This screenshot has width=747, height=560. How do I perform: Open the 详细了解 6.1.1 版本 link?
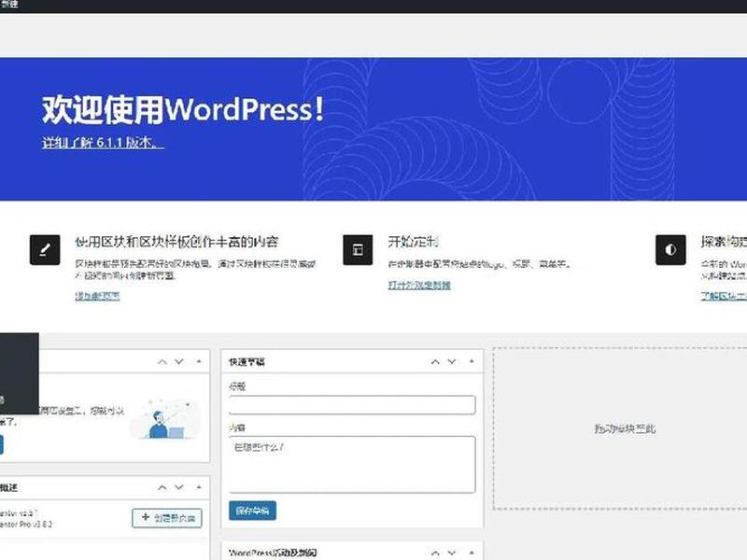tap(103, 143)
